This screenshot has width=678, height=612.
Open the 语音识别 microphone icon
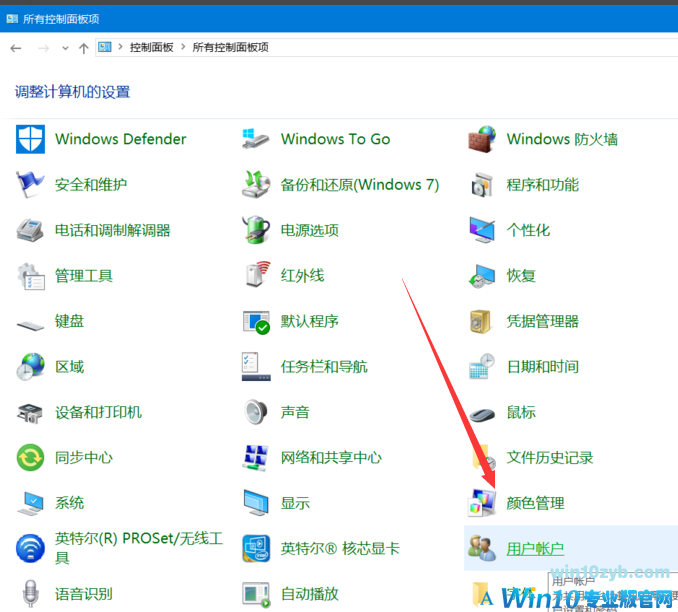click(x=30, y=594)
